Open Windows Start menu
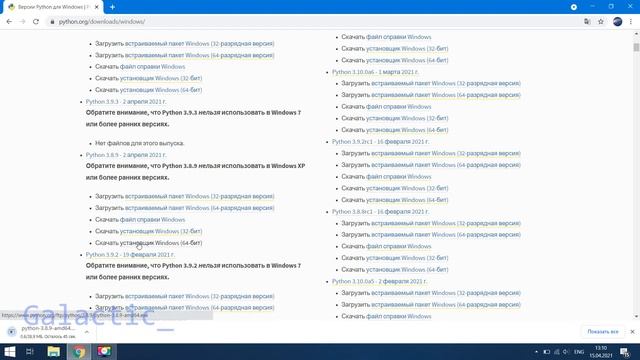 tap(10, 351)
